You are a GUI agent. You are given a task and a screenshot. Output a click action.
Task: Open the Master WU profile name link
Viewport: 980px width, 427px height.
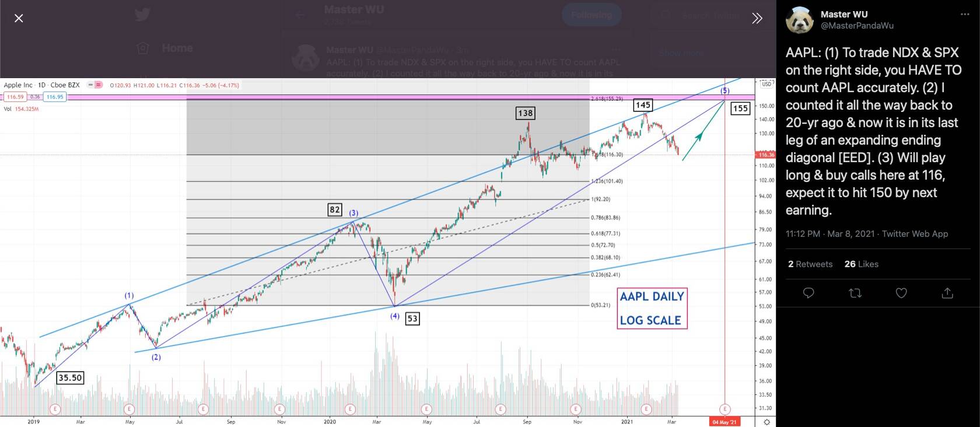[x=843, y=14]
